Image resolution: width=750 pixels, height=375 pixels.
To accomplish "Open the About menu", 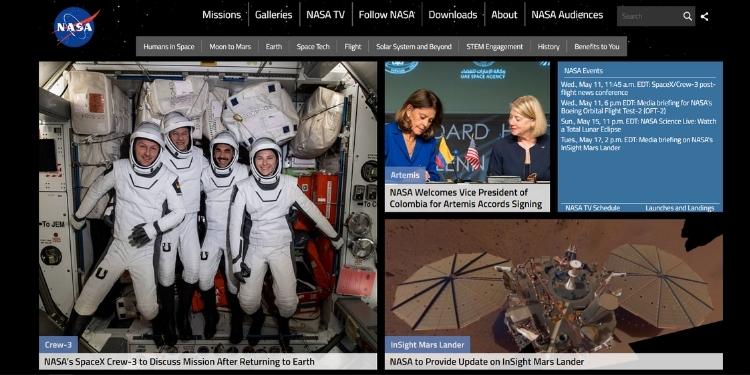I will pos(504,15).
